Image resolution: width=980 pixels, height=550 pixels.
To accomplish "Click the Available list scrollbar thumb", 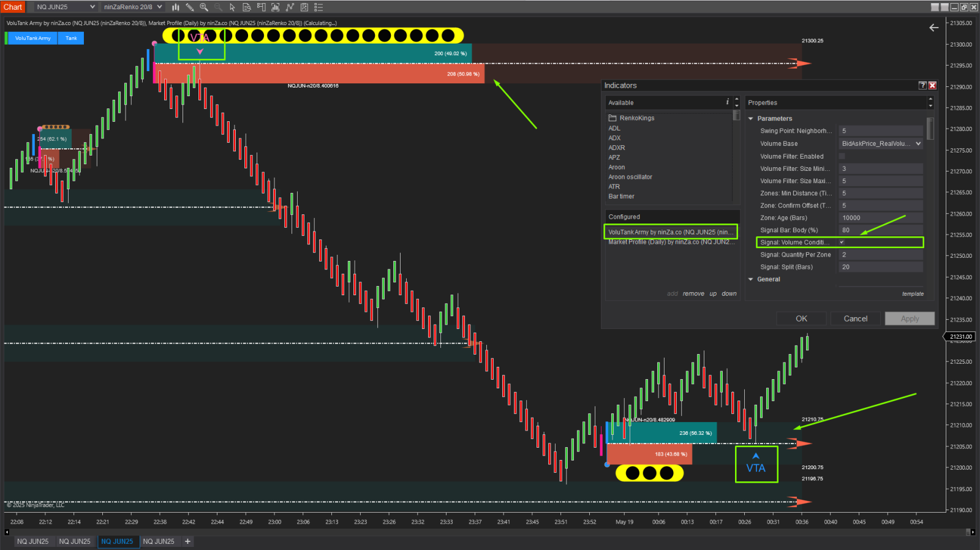I will tap(736, 116).
